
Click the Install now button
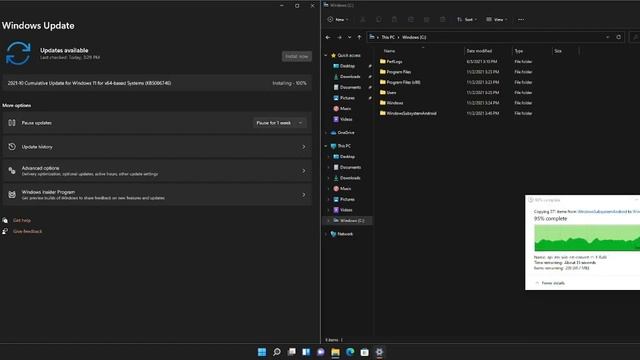click(297, 56)
